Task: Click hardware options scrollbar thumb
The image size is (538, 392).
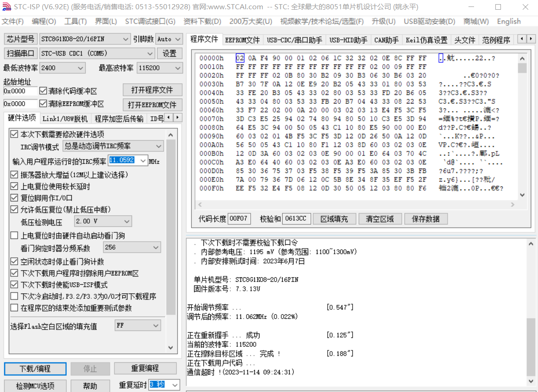Action: [x=171, y=228]
